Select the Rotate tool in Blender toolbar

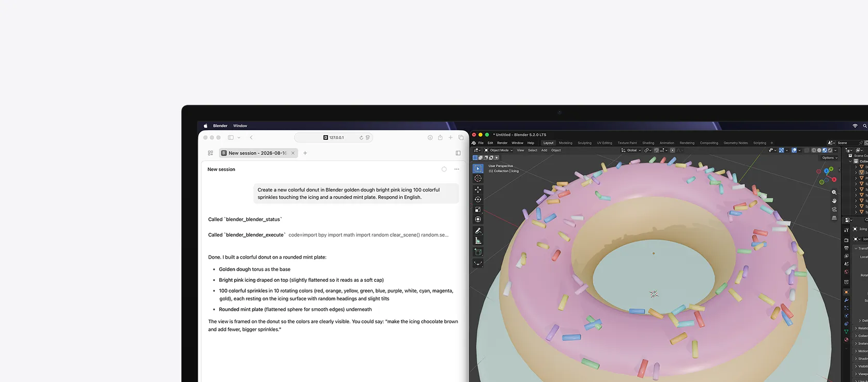(x=478, y=199)
